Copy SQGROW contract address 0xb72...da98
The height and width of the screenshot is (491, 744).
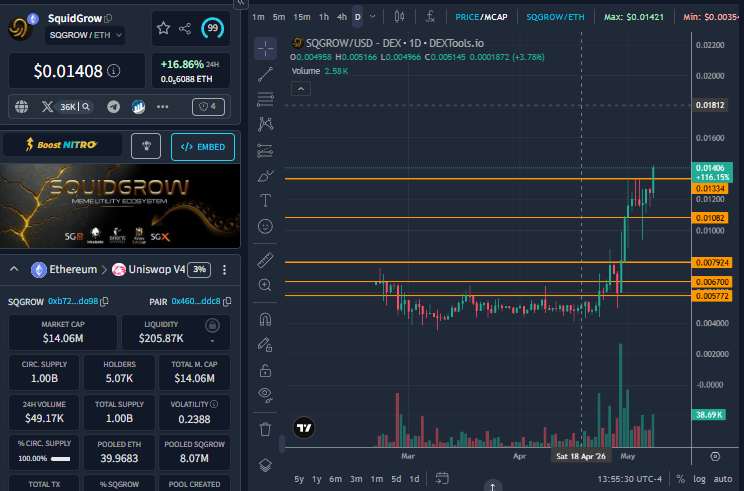pos(105,301)
